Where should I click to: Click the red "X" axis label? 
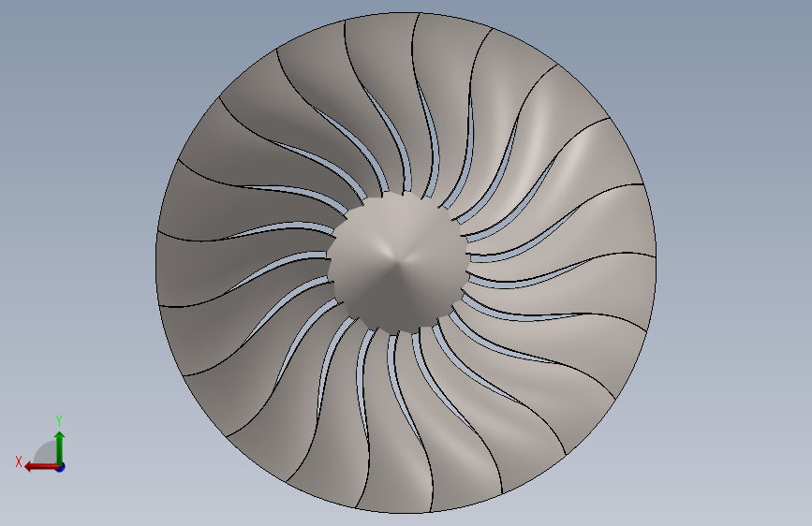click(19, 461)
